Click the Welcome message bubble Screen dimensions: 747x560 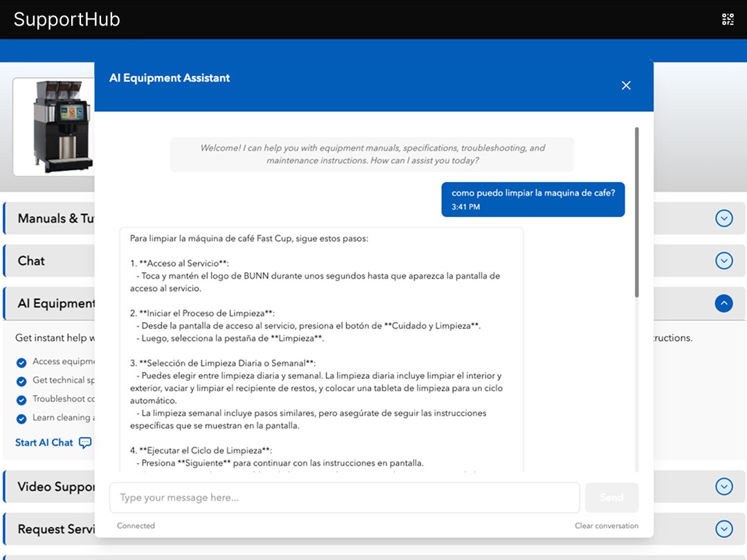(372, 154)
